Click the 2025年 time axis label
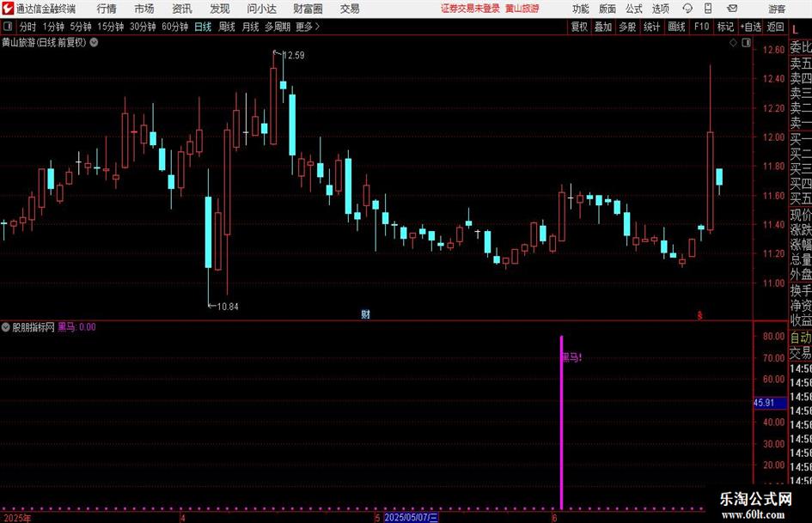This screenshot has width=812, height=523. 17,519
